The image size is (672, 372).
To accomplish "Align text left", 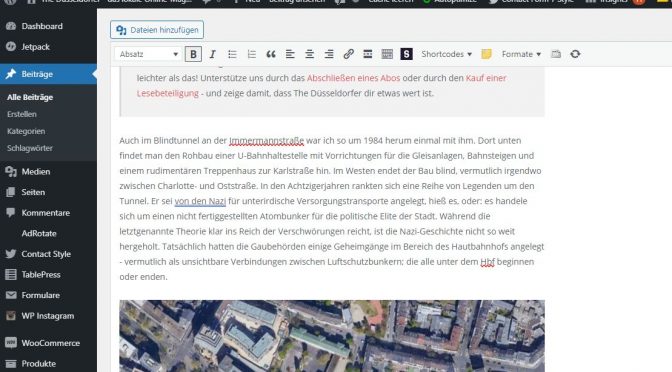I will [290, 54].
